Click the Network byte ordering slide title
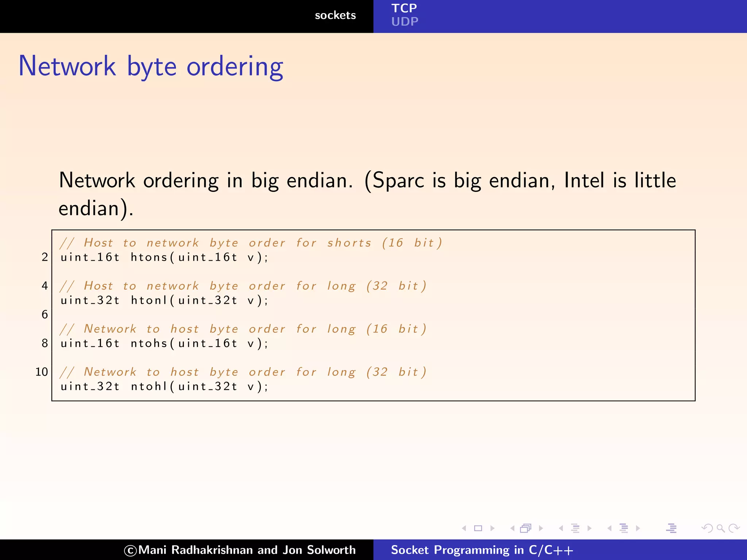This screenshot has width=747, height=560. point(151,67)
